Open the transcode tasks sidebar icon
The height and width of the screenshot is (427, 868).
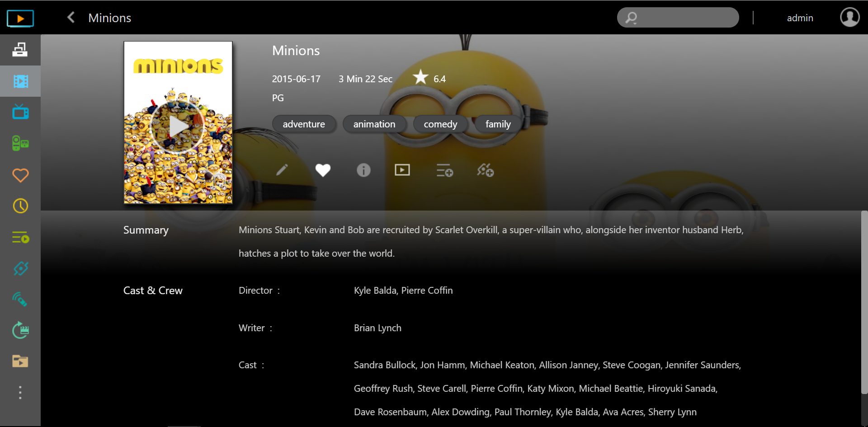coord(20,330)
